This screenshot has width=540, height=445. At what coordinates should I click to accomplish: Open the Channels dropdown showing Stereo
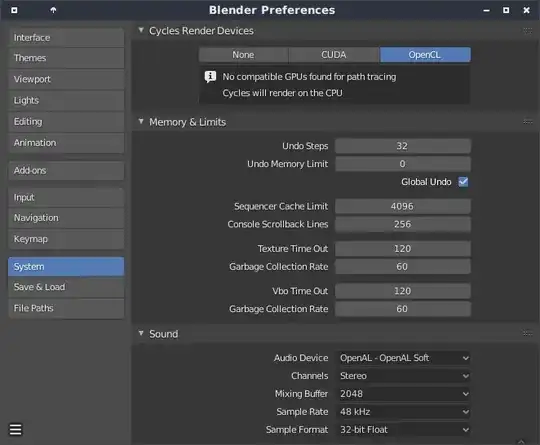pos(403,376)
